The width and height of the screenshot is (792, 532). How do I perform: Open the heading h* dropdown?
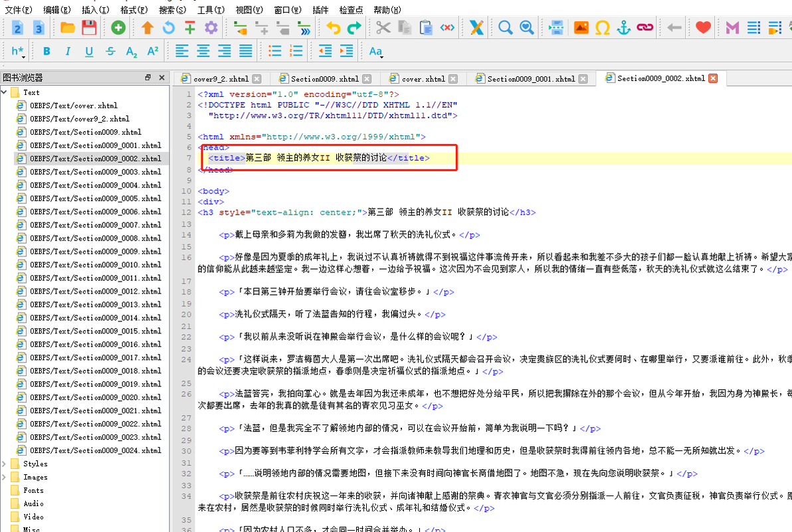click(18, 52)
